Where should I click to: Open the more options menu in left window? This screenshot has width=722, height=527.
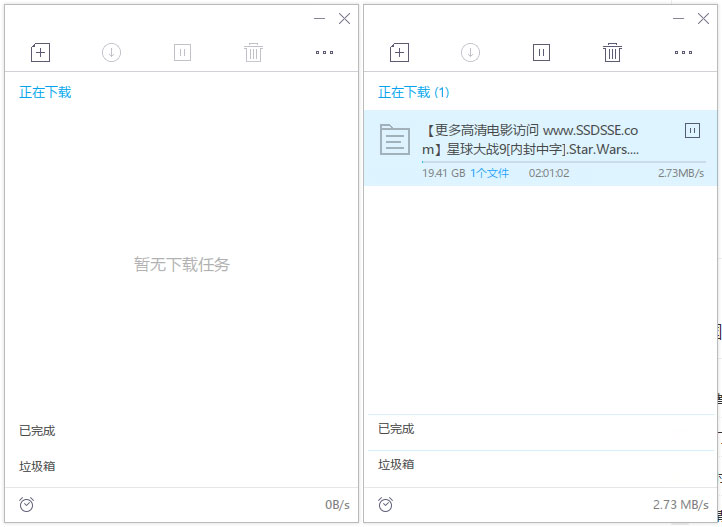324,52
